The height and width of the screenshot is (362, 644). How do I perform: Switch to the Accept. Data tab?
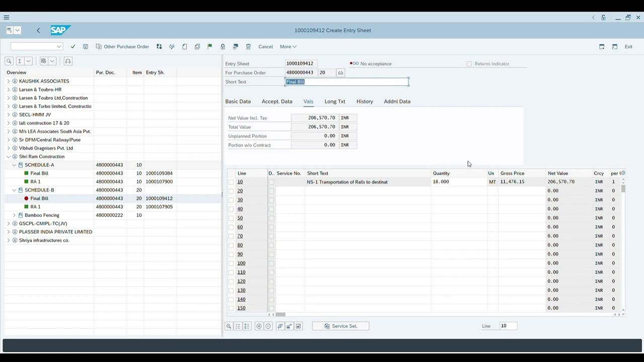(277, 102)
